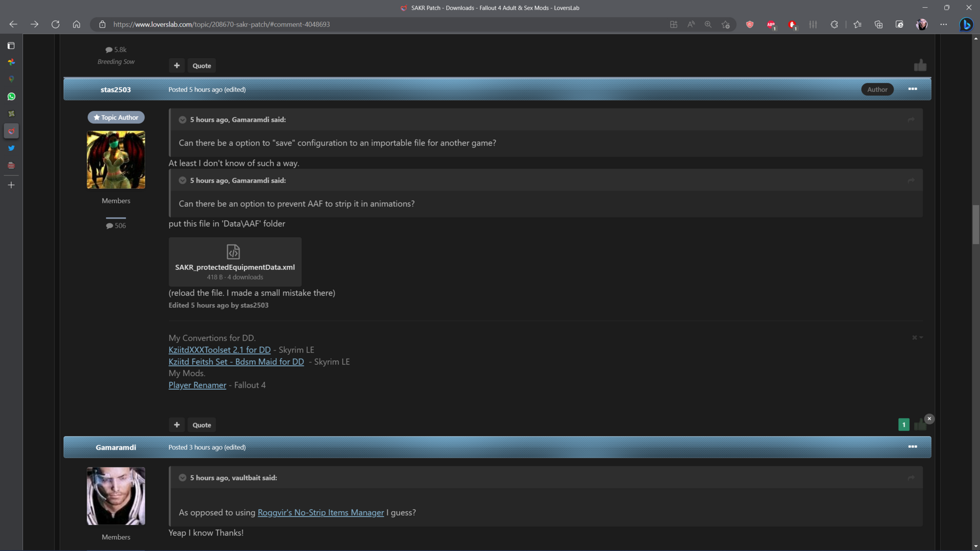Multiquote stas2503's post with plus button
This screenshot has height=551, width=980.
pyautogui.click(x=177, y=424)
